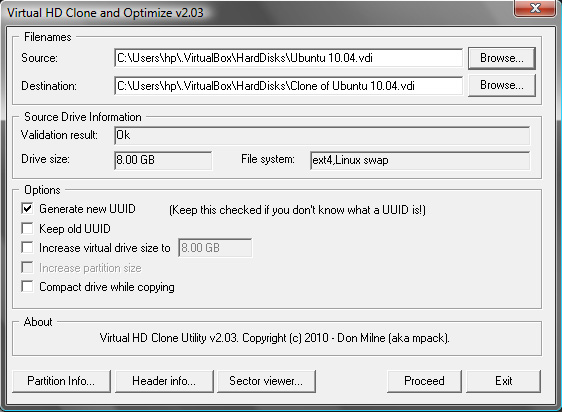This screenshot has width=562, height=412.
Task: Click the 8.00 GB new drive size field
Action: [215, 248]
